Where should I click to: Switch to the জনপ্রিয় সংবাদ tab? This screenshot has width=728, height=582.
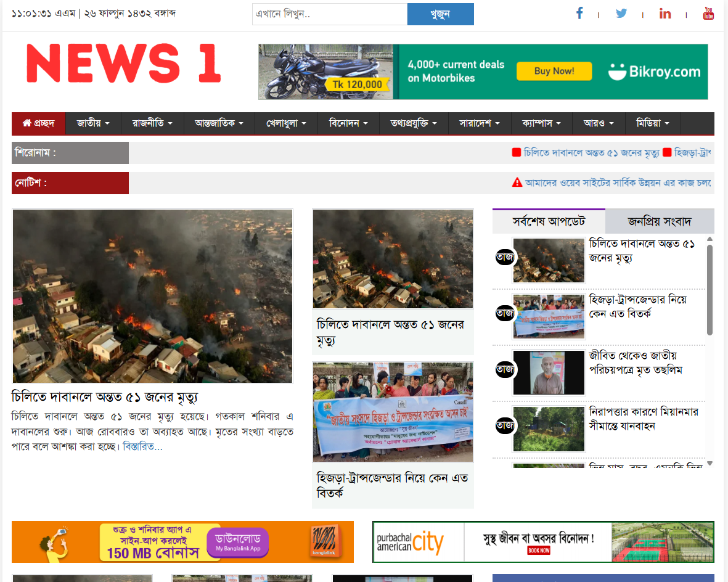pos(660,221)
